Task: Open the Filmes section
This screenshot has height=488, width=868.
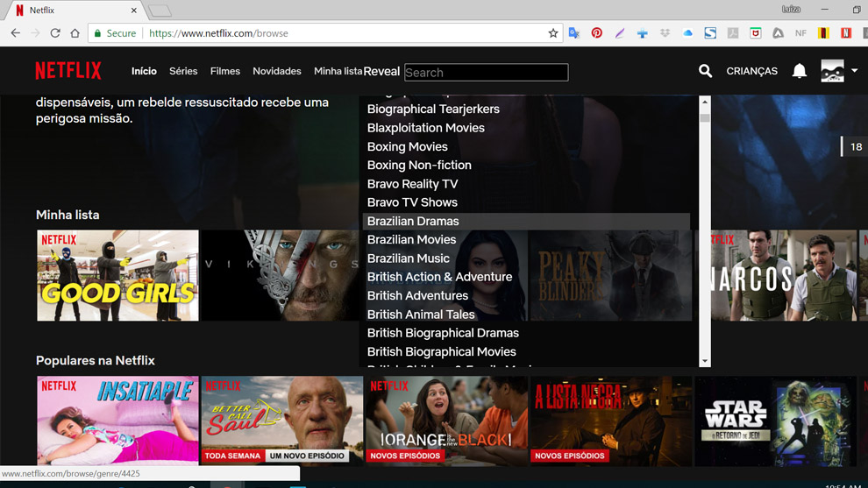Action: [x=224, y=71]
